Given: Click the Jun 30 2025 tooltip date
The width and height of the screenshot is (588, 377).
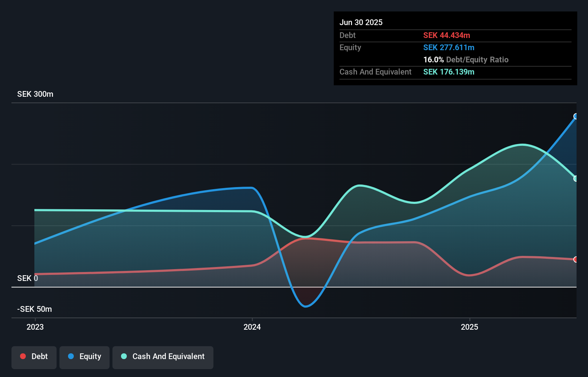Looking at the screenshot, I should pos(361,22).
